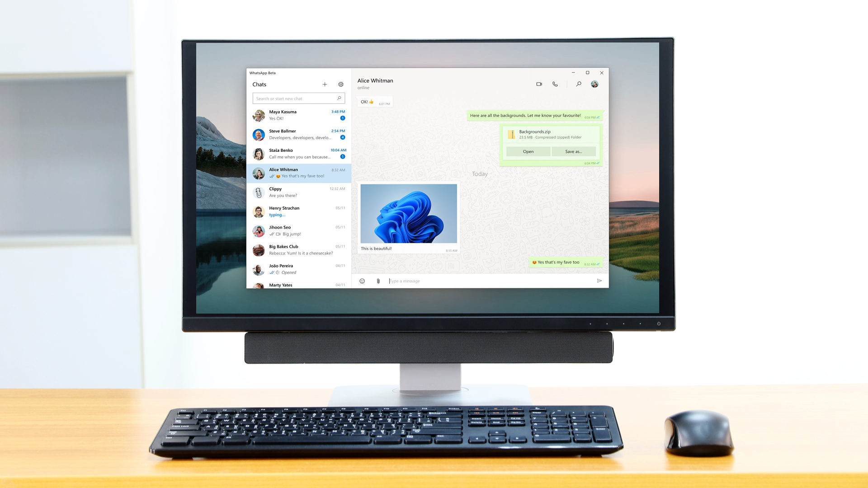
Task: Expand the Steve Ballmer conversation preview
Action: (299, 134)
